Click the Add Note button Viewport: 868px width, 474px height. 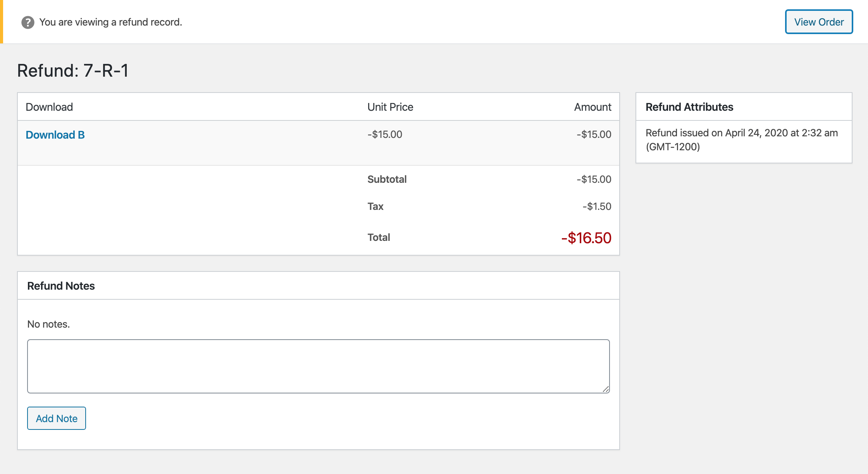point(57,418)
